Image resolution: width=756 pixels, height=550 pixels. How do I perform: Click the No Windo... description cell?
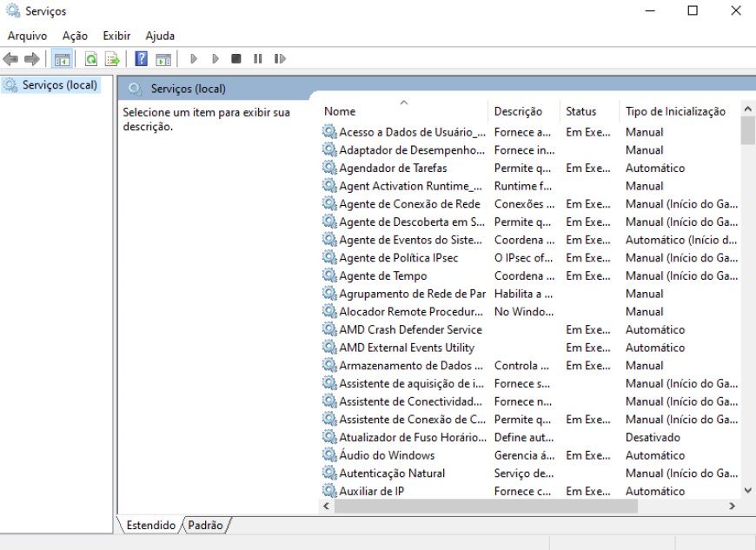[524, 311]
